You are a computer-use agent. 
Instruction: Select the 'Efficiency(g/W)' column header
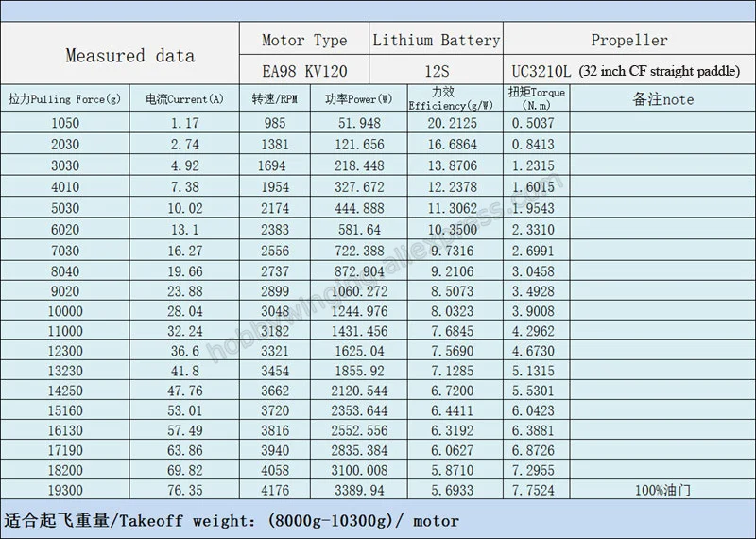point(455,98)
